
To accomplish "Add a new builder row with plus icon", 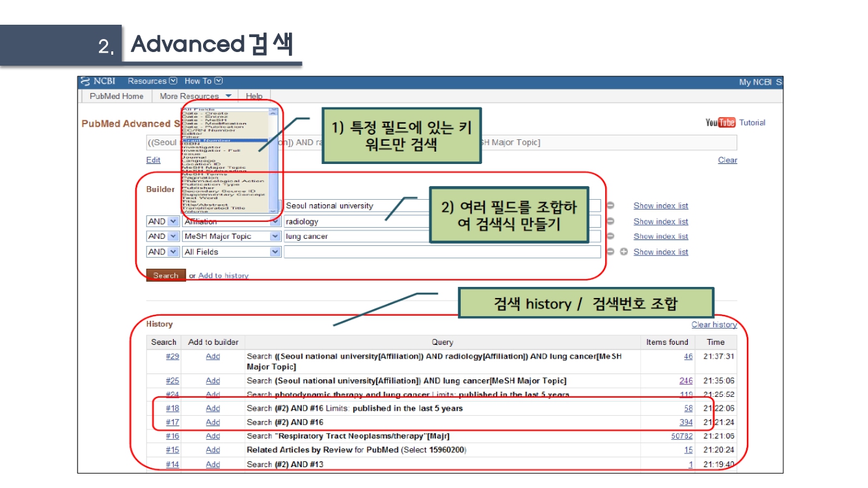I will tap(623, 252).
